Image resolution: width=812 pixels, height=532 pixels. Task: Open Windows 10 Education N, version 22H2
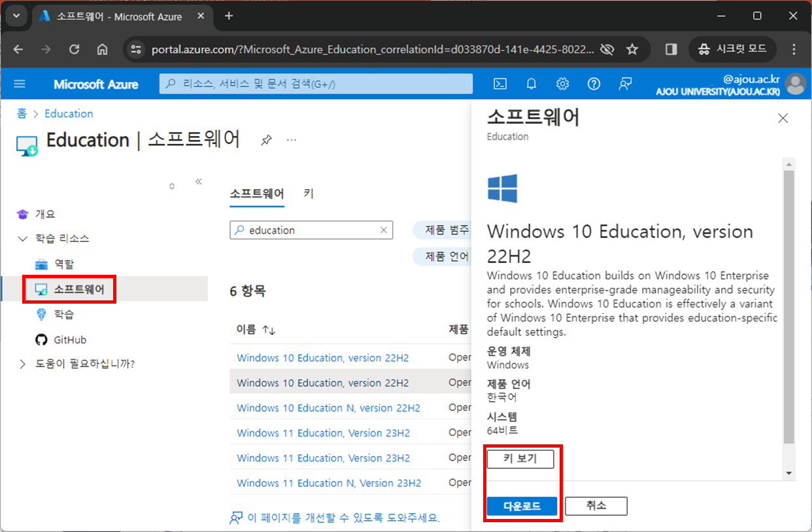(x=328, y=408)
